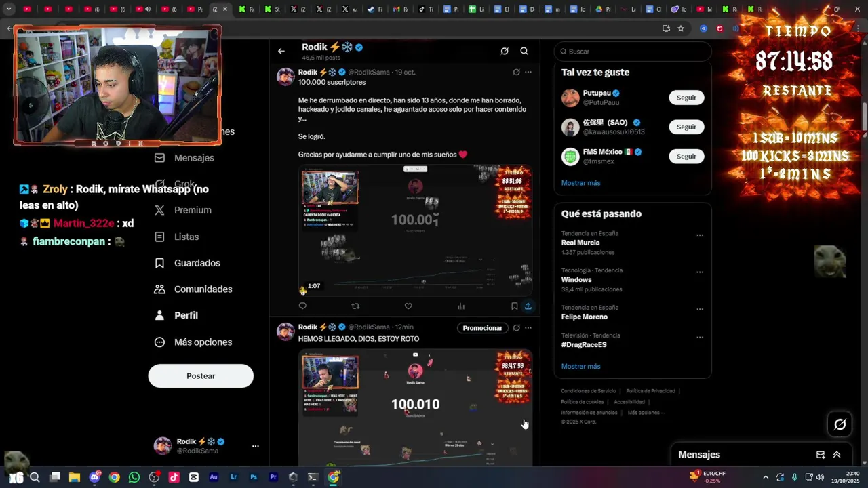Screen dimensions: 868x488
Task: Open TikTok from the taskbar
Action: (x=174, y=477)
